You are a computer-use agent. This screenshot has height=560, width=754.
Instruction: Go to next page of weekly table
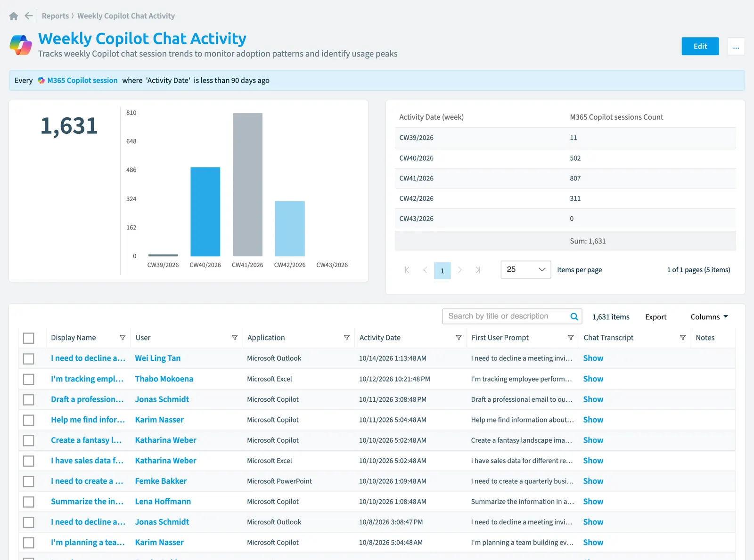460,270
